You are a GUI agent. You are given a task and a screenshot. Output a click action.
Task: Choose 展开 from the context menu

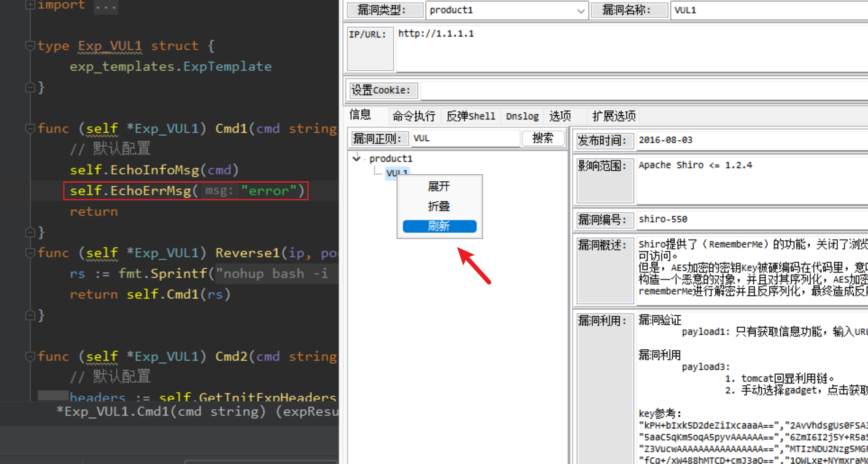[x=439, y=186]
